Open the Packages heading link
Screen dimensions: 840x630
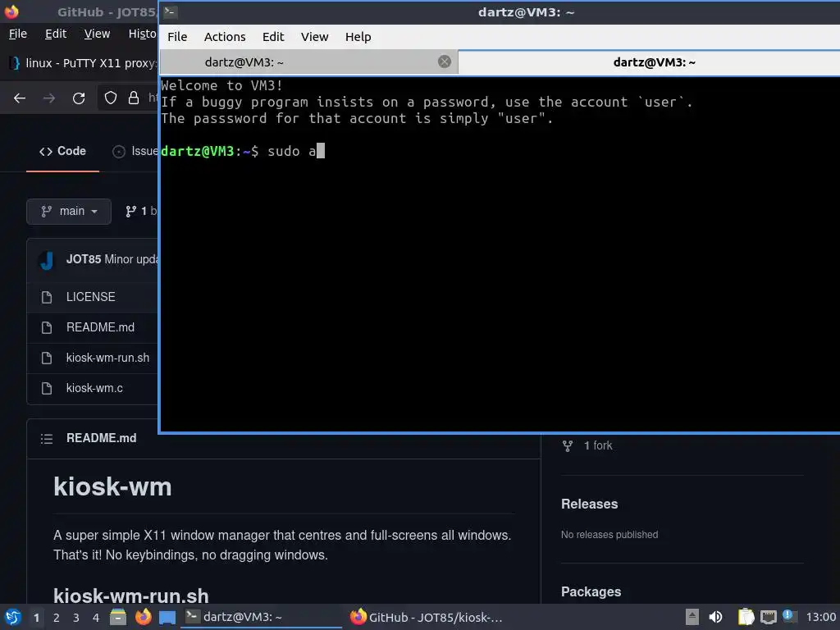tap(591, 592)
